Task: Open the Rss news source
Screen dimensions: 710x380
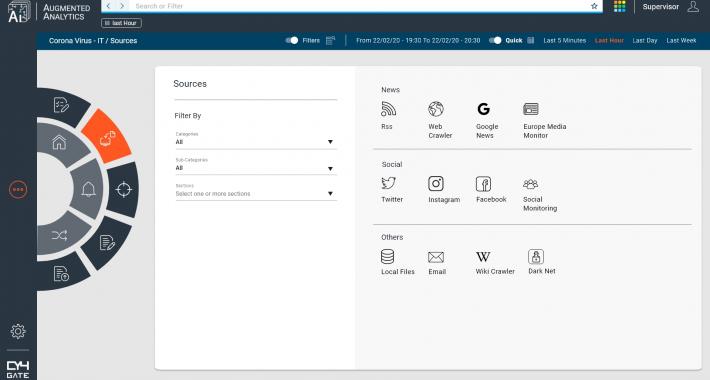Action: tap(388, 115)
